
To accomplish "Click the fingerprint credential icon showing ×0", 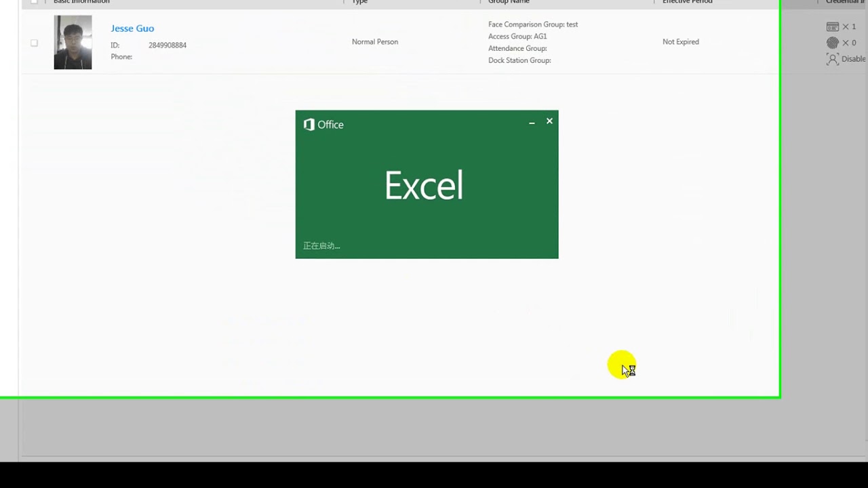I will click(x=833, y=43).
